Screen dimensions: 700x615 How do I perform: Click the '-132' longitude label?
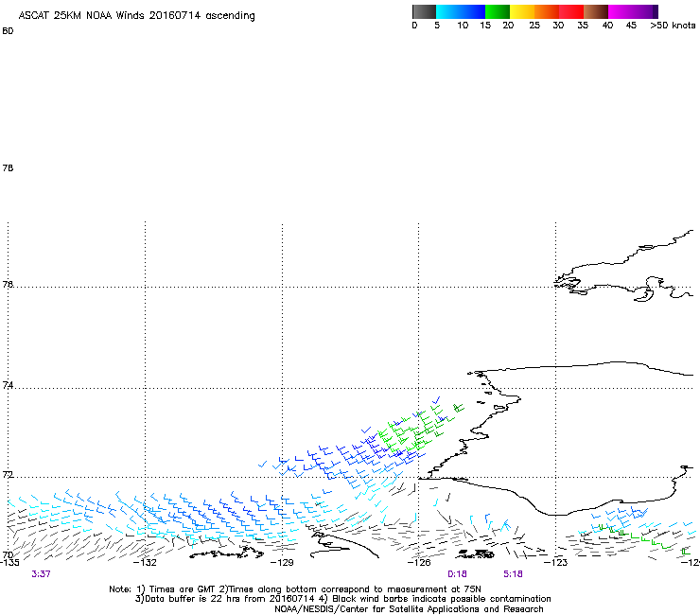point(146,562)
